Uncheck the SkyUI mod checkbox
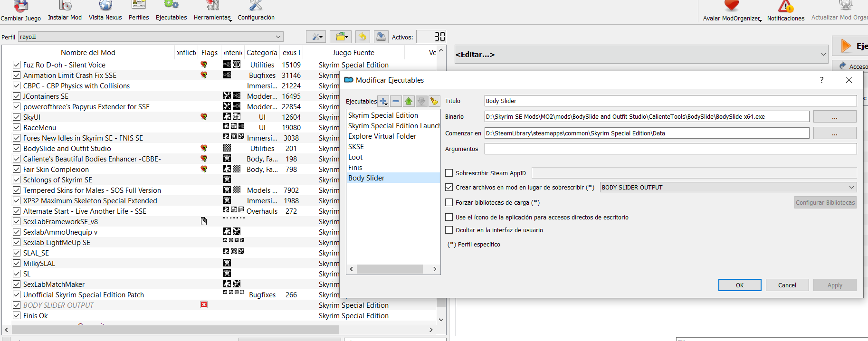Screen dimensions: 868x341 coord(17,117)
